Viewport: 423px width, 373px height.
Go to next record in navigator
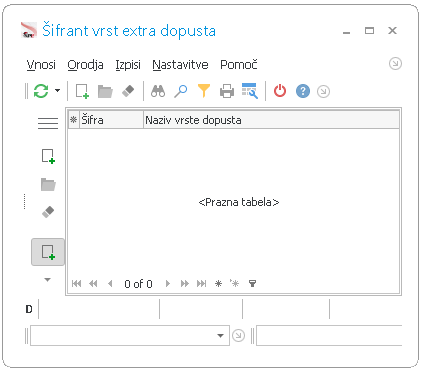(x=168, y=284)
